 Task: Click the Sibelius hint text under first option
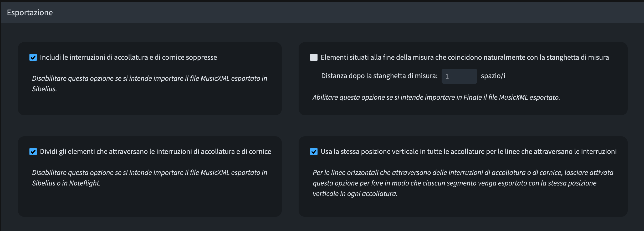point(149,83)
